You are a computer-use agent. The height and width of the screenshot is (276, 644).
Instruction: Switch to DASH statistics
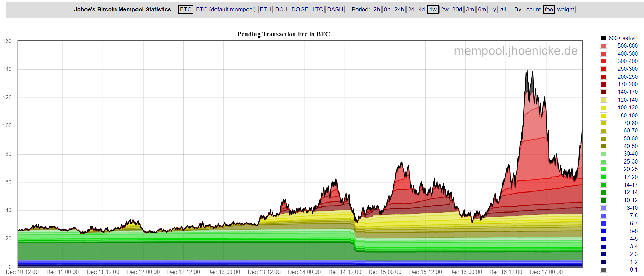[x=335, y=9]
